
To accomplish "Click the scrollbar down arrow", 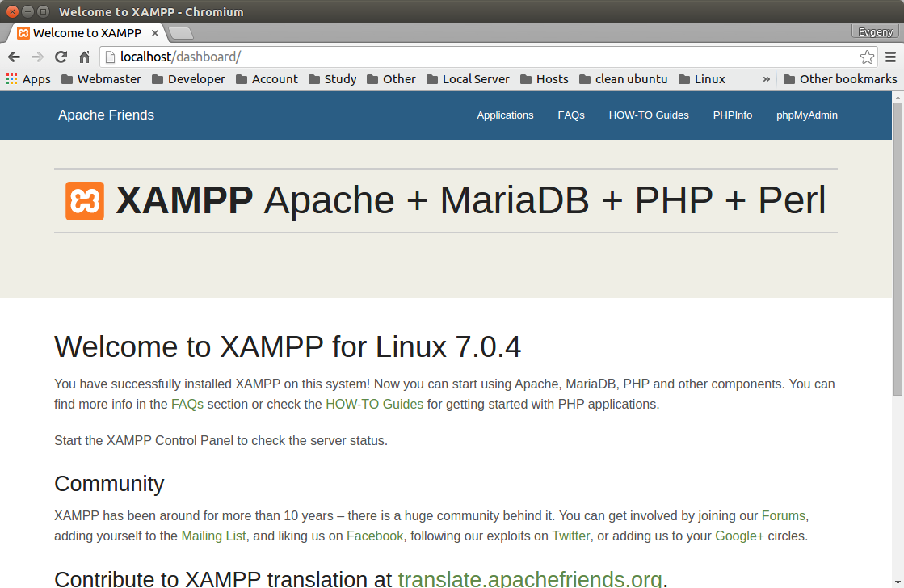I will pyautogui.click(x=898, y=582).
